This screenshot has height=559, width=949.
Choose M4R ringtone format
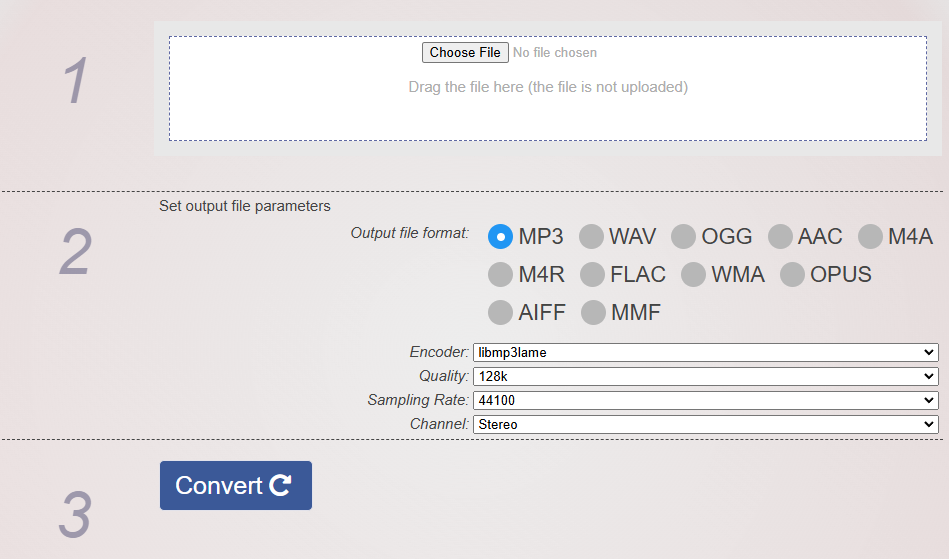[501, 275]
